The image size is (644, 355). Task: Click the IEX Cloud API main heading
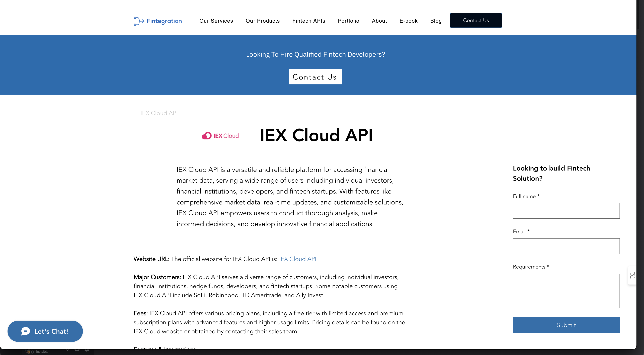pyautogui.click(x=316, y=135)
